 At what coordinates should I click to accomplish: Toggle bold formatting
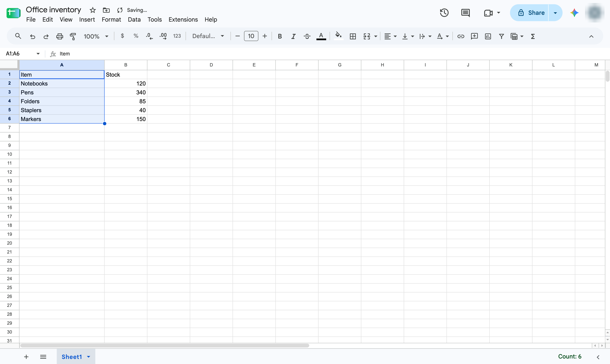(280, 36)
